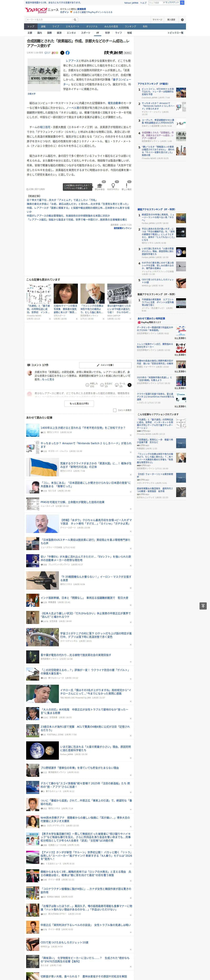Dismiss the 「光通信」と「量子通信」 recommended card
The width and height of the screenshot is (210, 980).
click(x=50, y=319)
